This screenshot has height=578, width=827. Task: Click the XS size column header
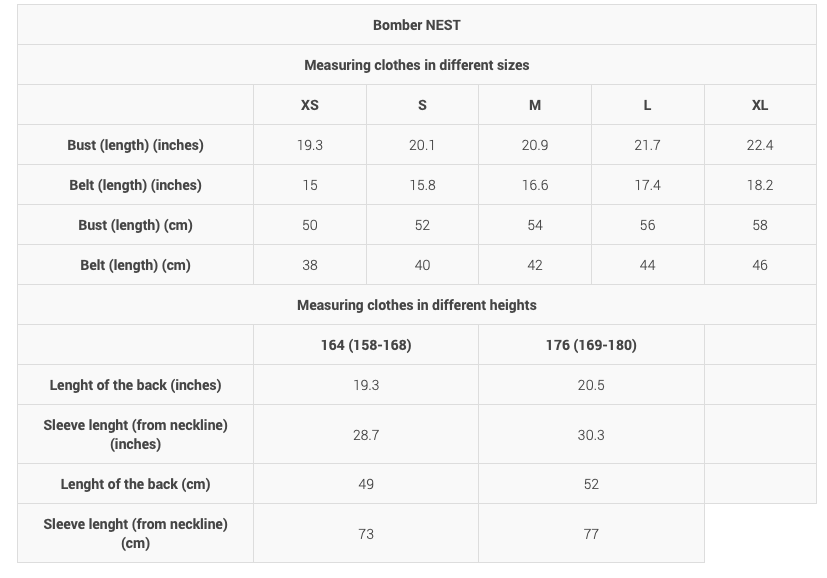[x=310, y=105]
